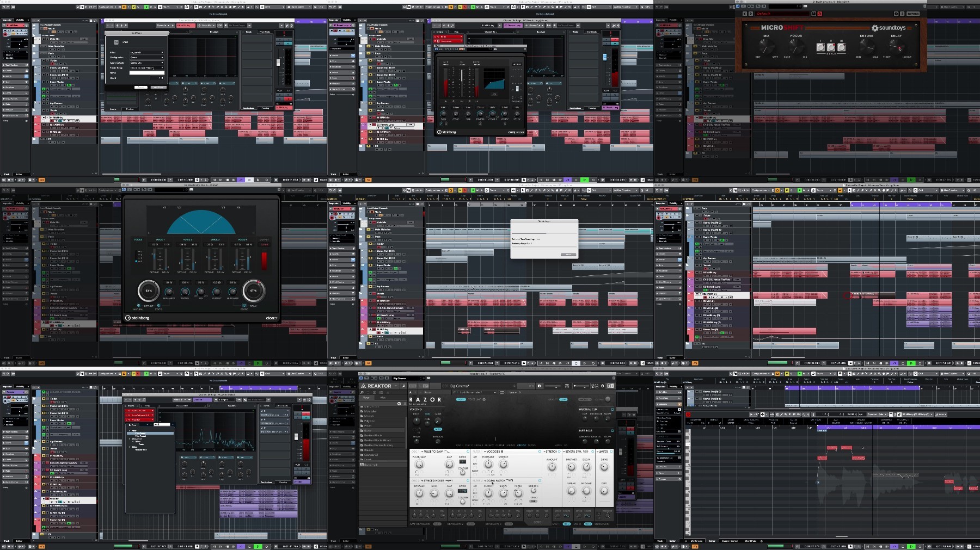The image size is (980, 550).
Task: Click button in the processing progress dialog
Action: 568,255
